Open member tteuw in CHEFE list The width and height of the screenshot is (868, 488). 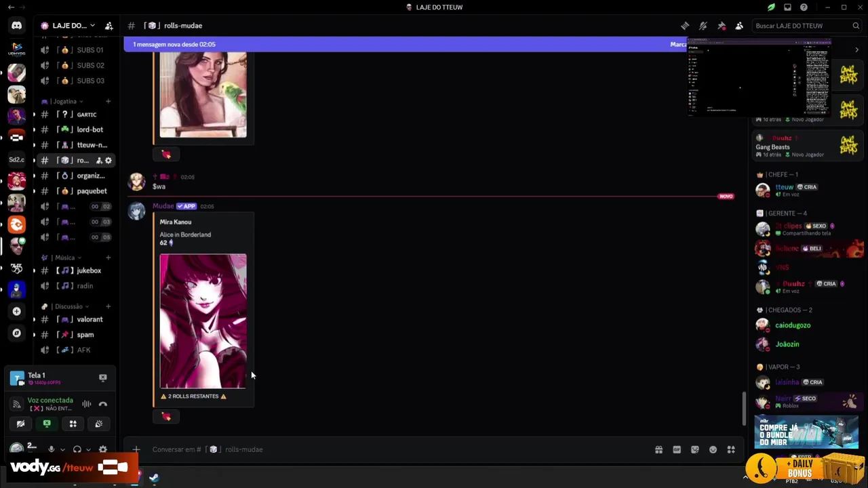click(806, 190)
